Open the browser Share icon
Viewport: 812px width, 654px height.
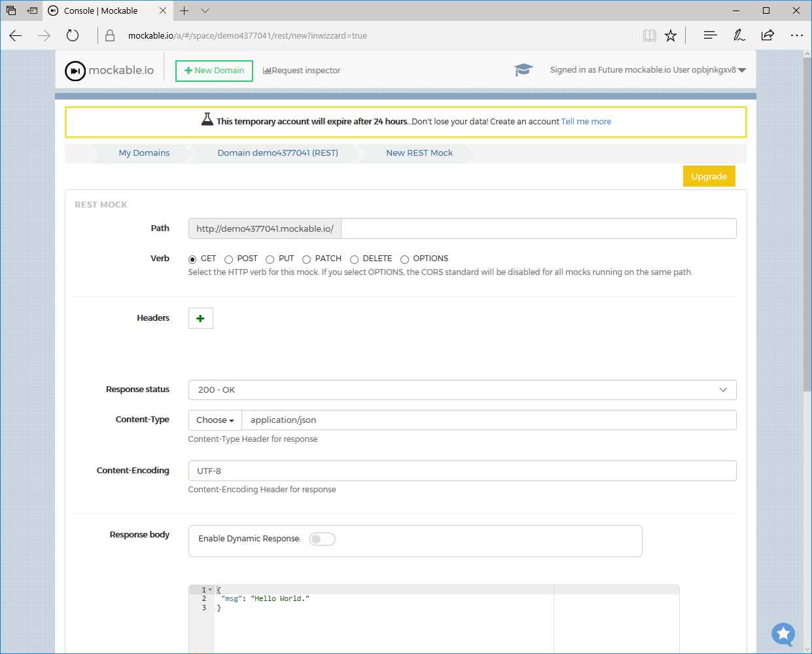(768, 36)
